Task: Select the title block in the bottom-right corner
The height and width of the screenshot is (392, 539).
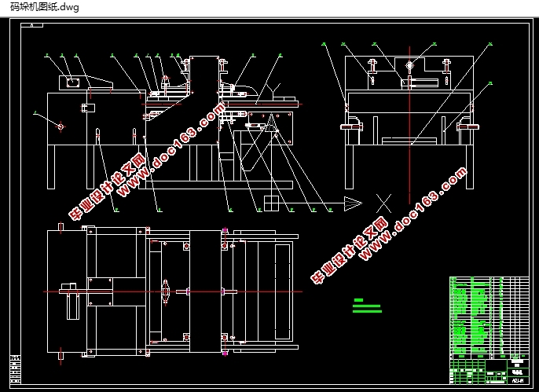Action: tap(489, 372)
